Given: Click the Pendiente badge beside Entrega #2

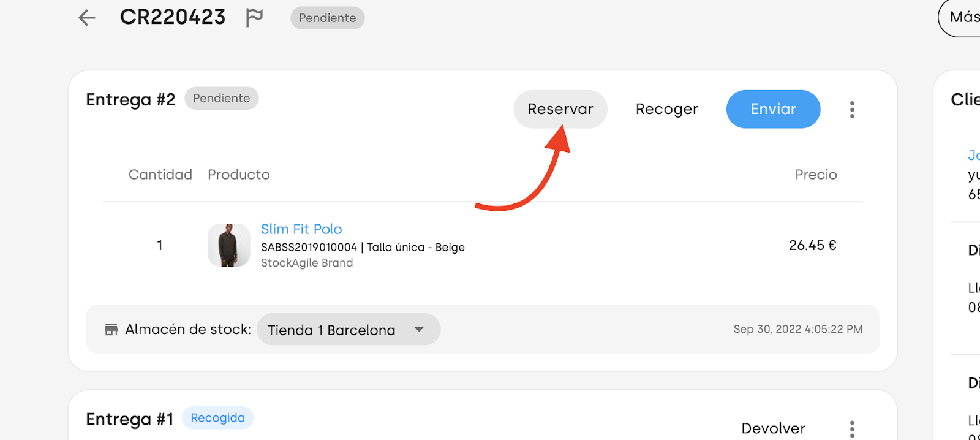Looking at the screenshot, I should (222, 98).
